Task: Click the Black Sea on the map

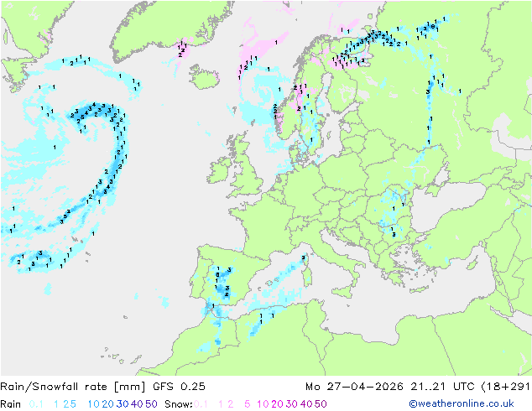Action: [446, 207]
